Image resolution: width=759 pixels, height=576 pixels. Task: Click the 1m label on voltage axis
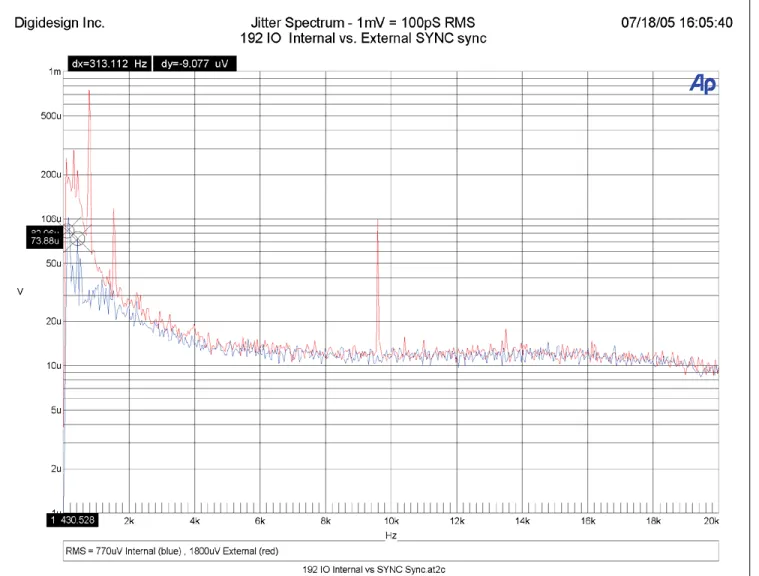55,72
